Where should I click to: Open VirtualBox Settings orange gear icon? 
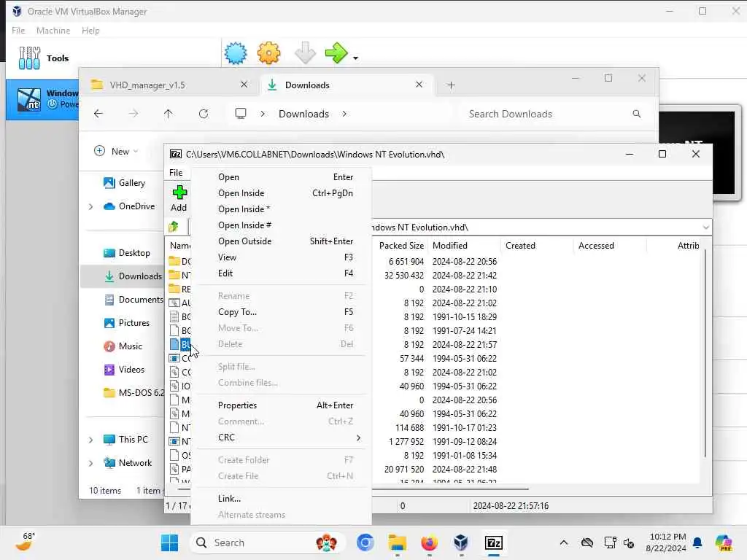click(268, 52)
